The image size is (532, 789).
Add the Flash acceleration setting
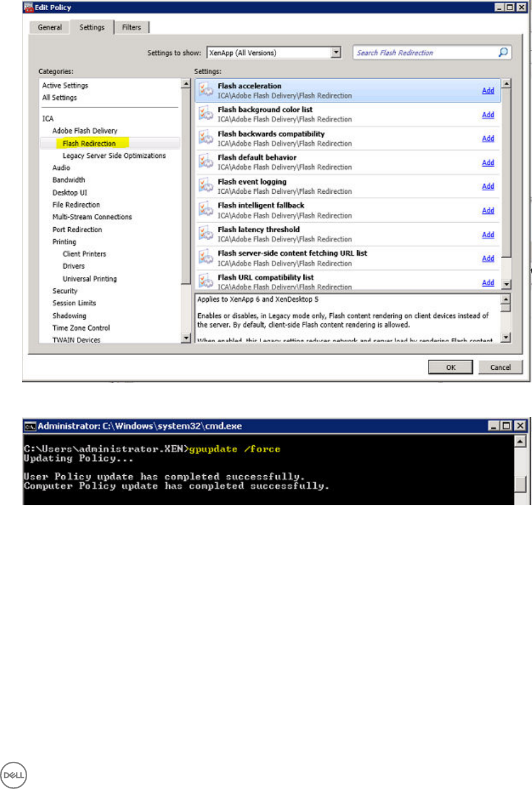tap(488, 91)
